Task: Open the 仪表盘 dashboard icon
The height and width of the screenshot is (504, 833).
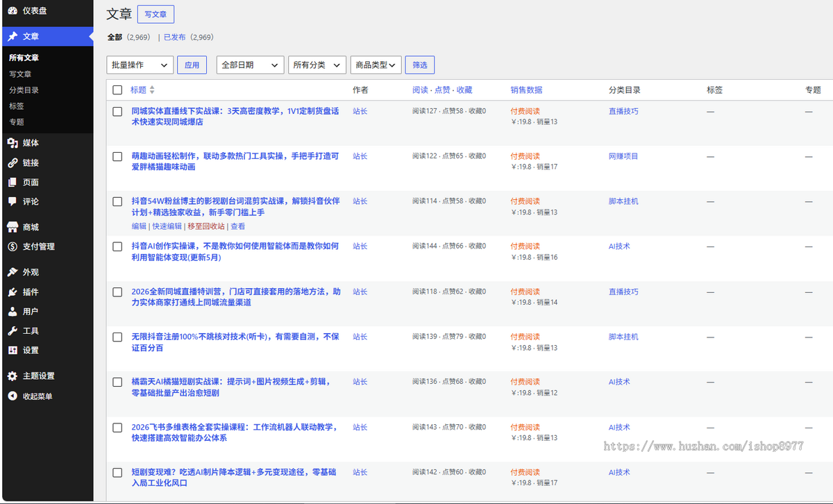Action: (x=12, y=10)
